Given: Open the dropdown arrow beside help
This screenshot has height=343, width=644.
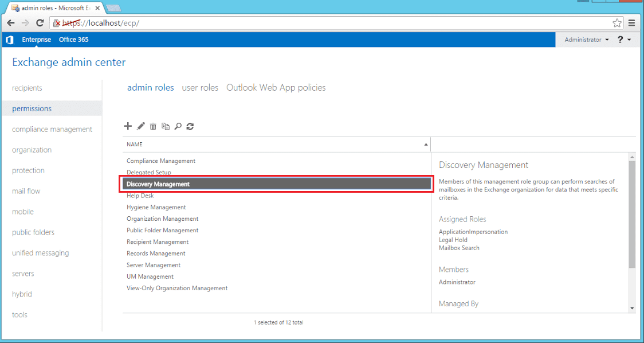Looking at the screenshot, I should [x=630, y=40].
